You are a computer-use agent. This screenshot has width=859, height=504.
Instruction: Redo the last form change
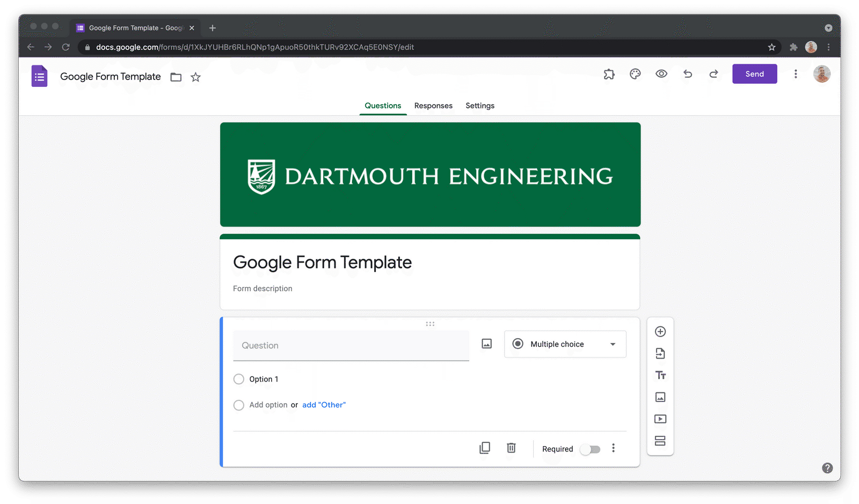(x=714, y=74)
